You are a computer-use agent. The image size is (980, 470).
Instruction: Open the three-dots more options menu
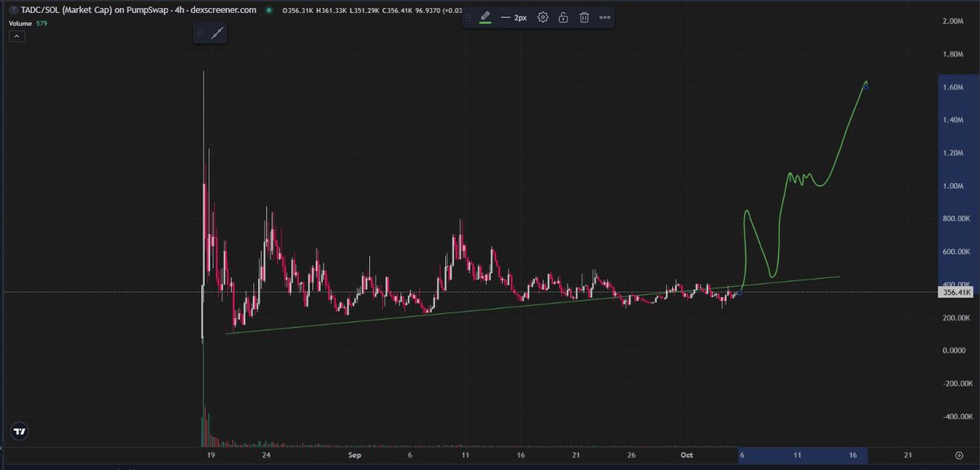[605, 17]
